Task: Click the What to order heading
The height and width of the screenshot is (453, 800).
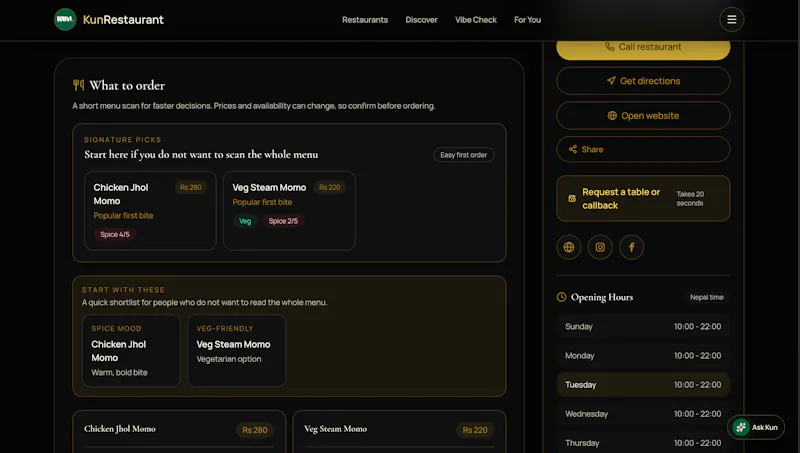Action: tap(127, 85)
